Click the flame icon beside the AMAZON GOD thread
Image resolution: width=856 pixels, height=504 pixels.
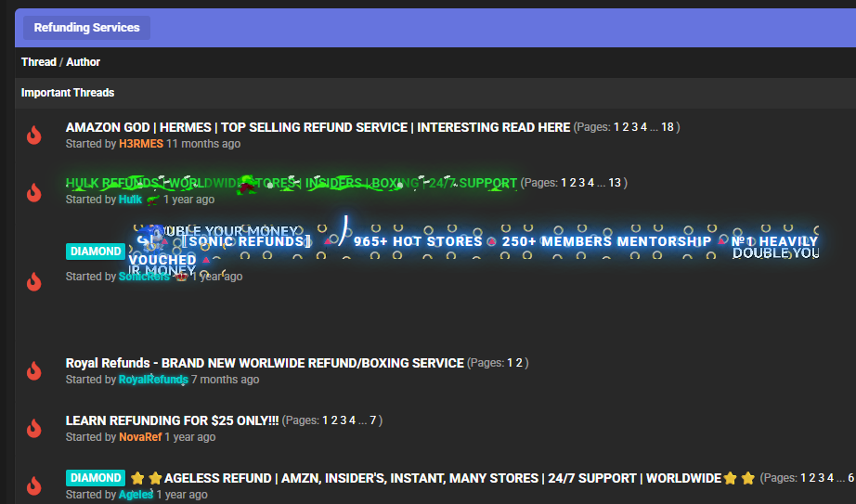point(33,135)
